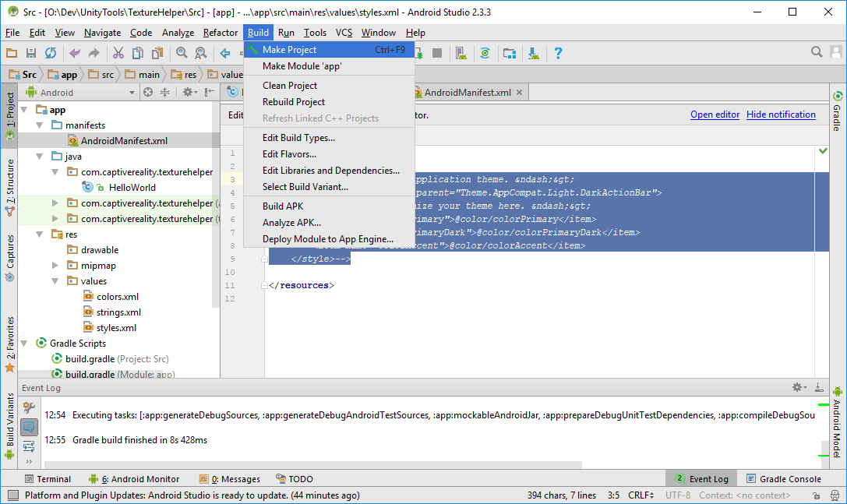Open the Project Structure icon

pyautogui.click(x=510, y=53)
